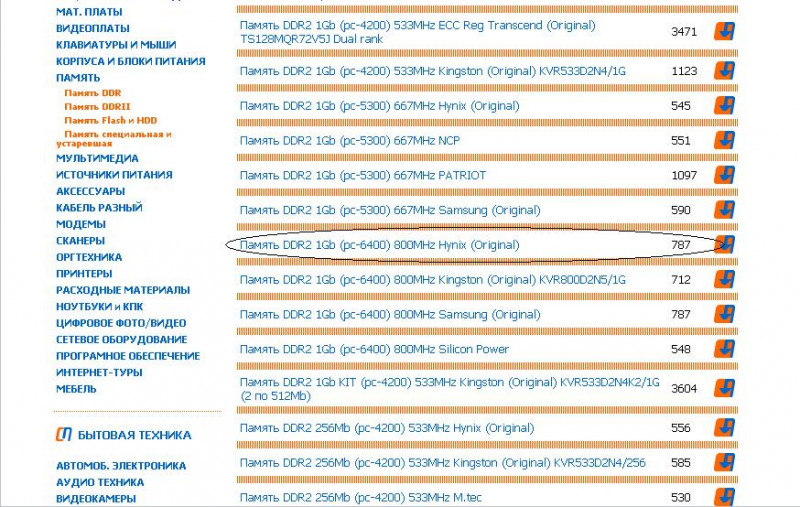
Task: Click cart icon for 667MHz Samsung memory
Action: click(x=724, y=210)
